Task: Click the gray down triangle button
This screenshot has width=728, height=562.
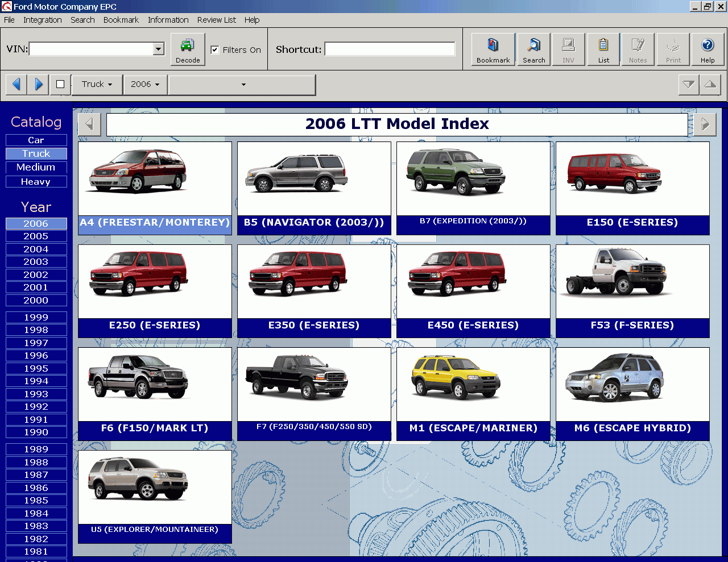Action: 689,84
